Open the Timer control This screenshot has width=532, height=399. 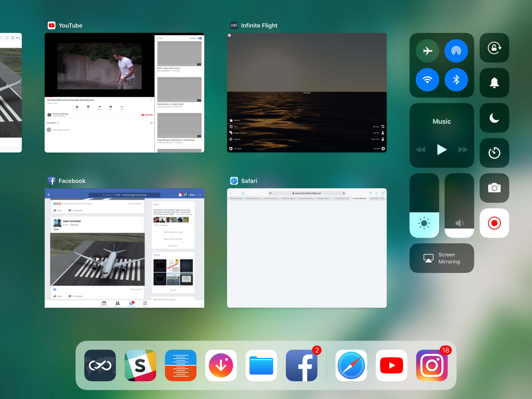pos(494,153)
